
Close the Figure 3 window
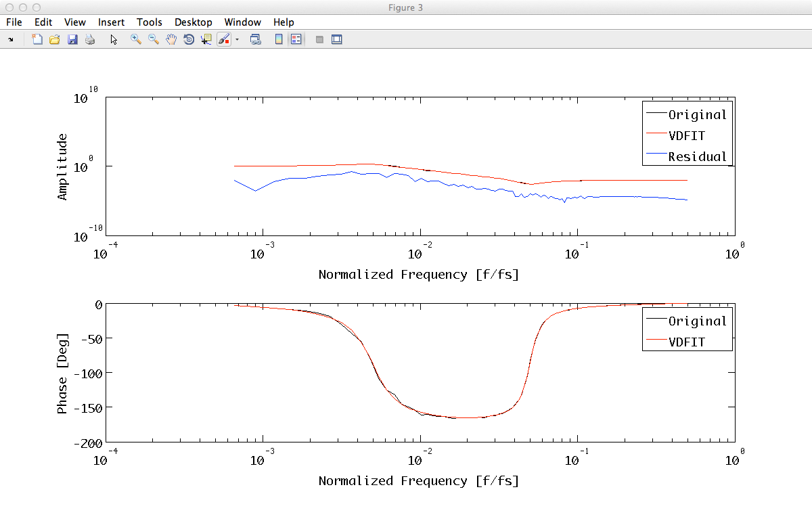[x=9, y=7]
